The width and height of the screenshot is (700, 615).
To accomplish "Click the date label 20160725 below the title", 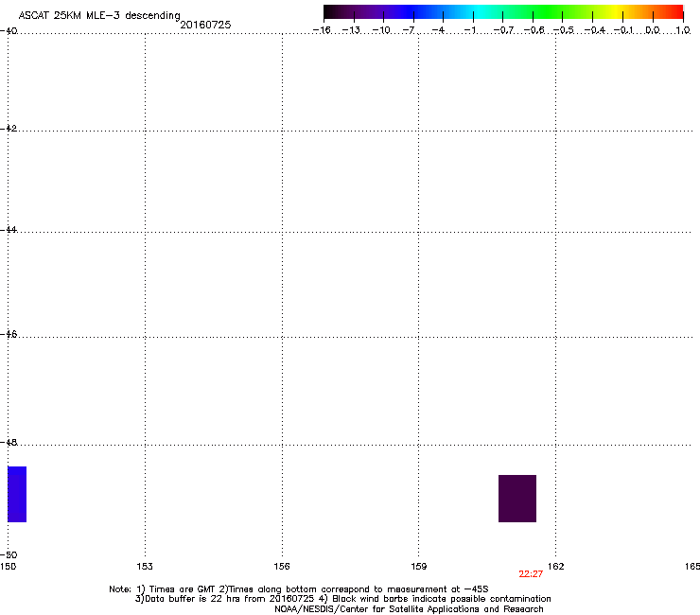I will [x=205, y=25].
